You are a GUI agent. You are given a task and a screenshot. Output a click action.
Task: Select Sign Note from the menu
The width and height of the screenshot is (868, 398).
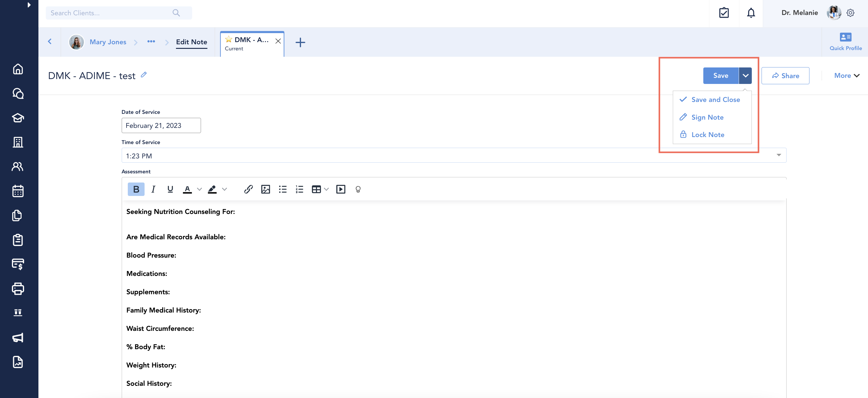[708, 117]
